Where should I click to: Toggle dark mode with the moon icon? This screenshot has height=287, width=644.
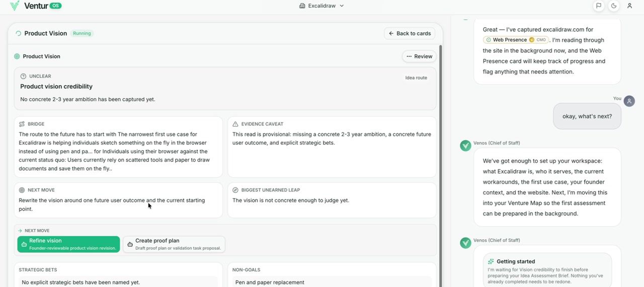tap(614, 6)
